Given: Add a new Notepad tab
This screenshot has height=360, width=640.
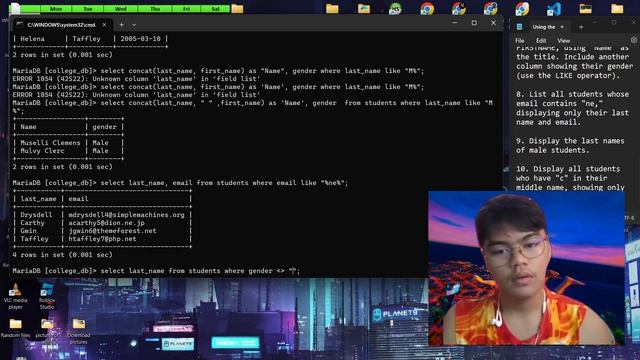Looking at the screenshot, I should [x=581, y=27].
